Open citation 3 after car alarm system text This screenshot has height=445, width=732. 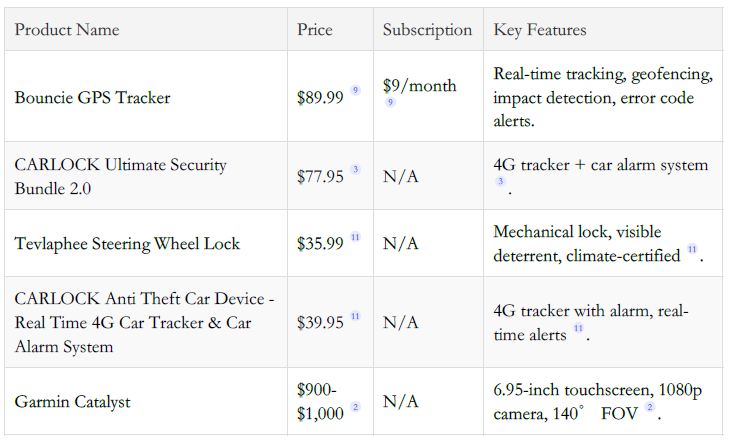[x=501, y=181]
